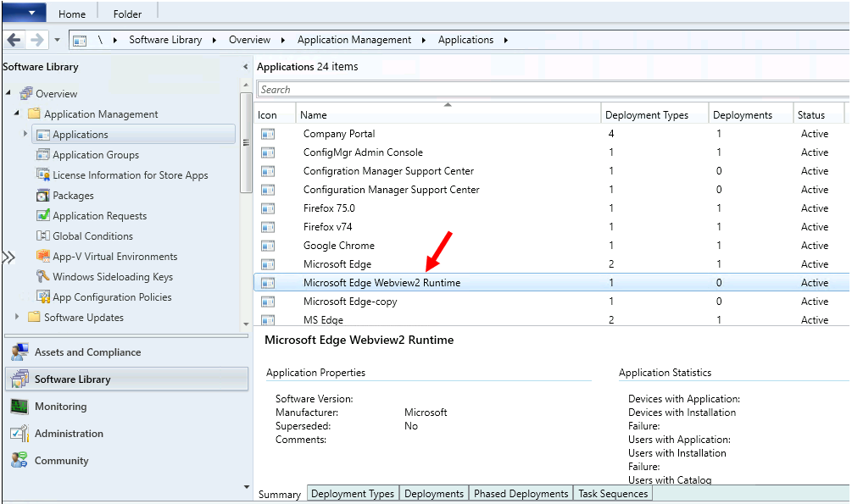
Task: Select the Application Groups icon
Action: [x=43, y=155]
